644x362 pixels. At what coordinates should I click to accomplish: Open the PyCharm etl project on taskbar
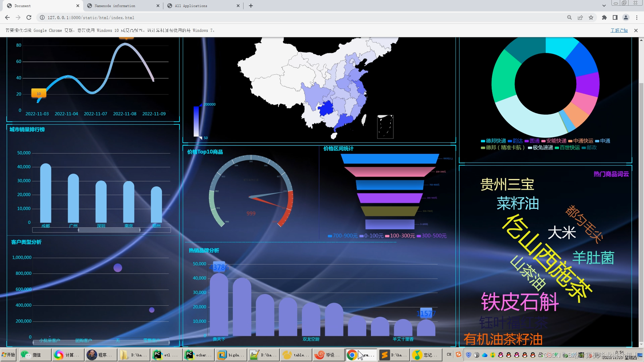click(166, 355)
